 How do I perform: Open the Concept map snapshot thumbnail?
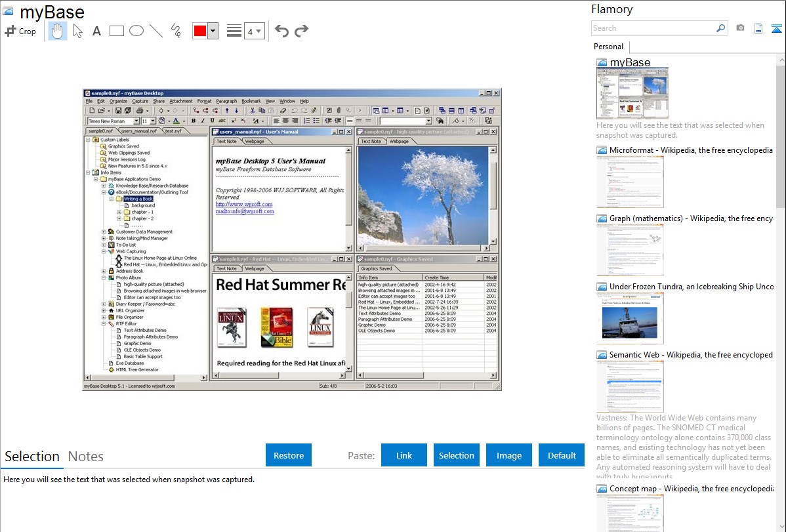(630, 513)
